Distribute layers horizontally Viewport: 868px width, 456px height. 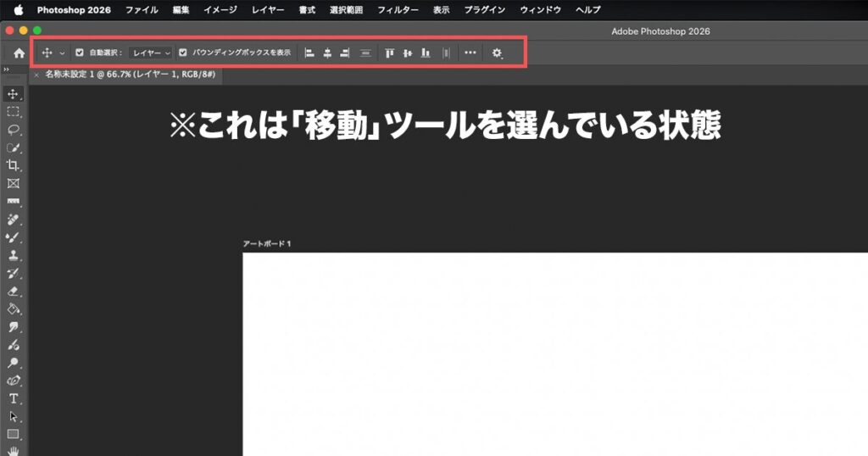click(x=446, y=53)
